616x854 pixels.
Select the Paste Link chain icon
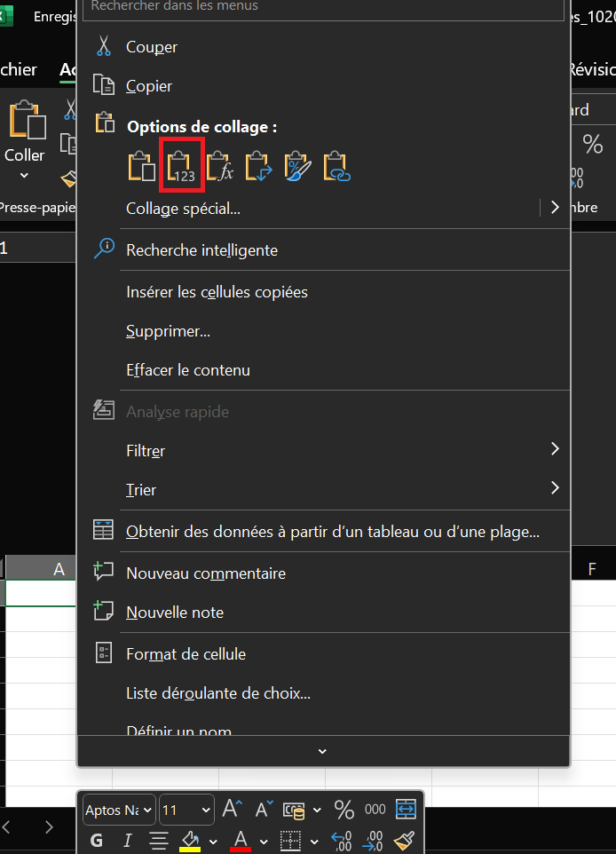pyautogui.click(x=336, y=166)
